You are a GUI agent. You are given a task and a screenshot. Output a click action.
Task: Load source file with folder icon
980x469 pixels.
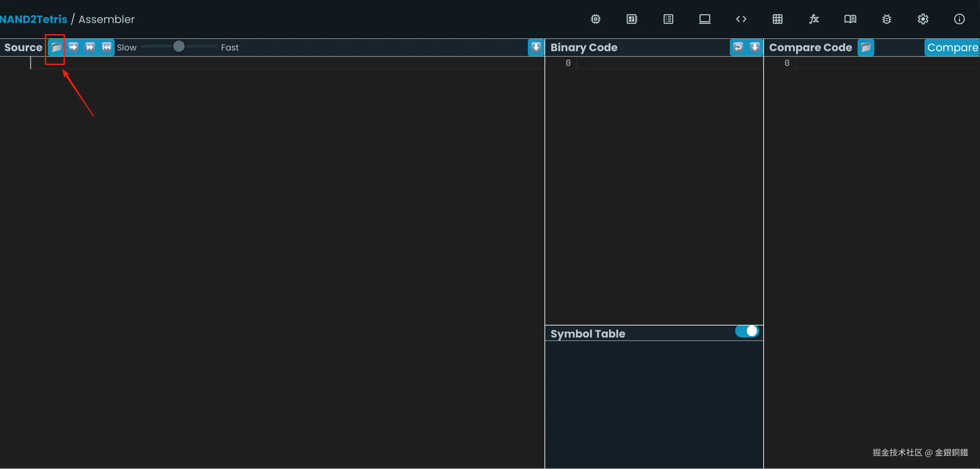pos(56,47)
